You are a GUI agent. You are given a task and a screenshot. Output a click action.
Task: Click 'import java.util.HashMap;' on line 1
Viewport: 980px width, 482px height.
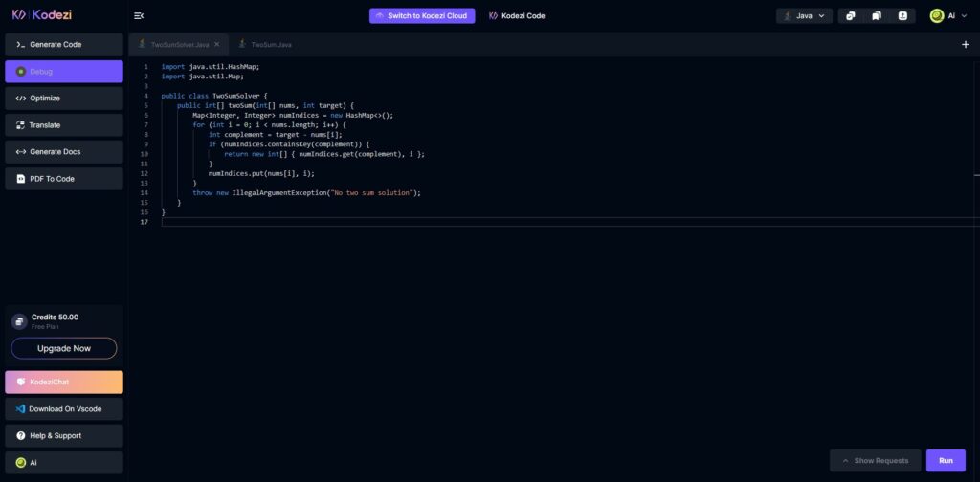click(x=210, y=66)
